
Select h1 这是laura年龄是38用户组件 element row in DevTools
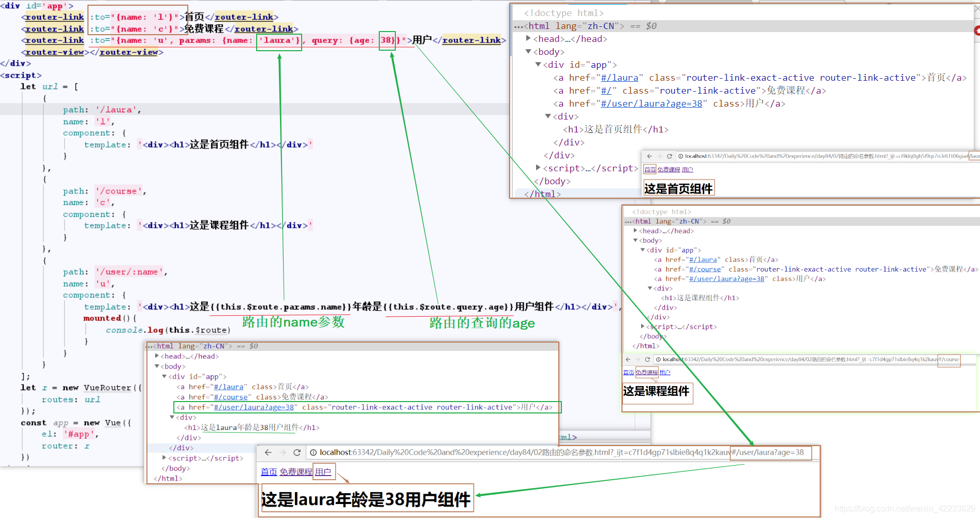(x=252, y=427)
